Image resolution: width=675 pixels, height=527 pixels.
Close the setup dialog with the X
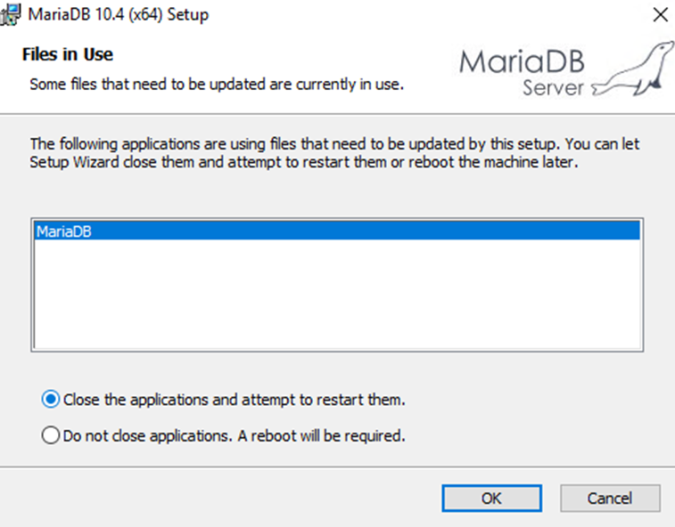coord(660,15)
